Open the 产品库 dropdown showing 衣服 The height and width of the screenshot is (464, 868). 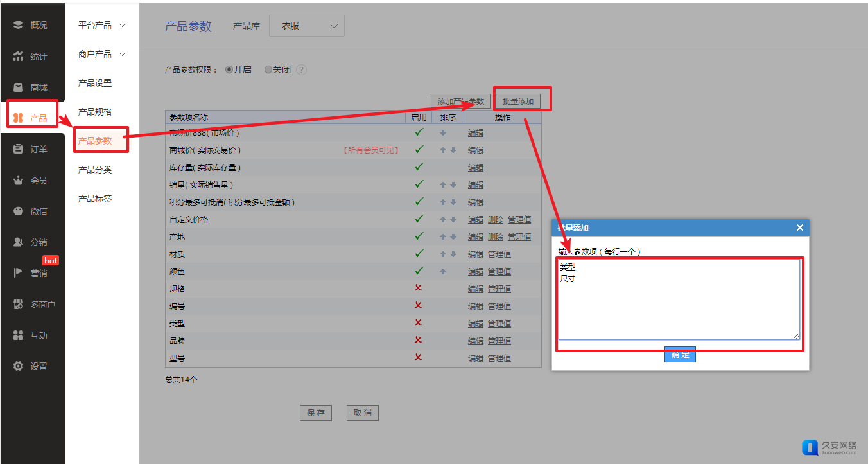(x=306, y=26)
